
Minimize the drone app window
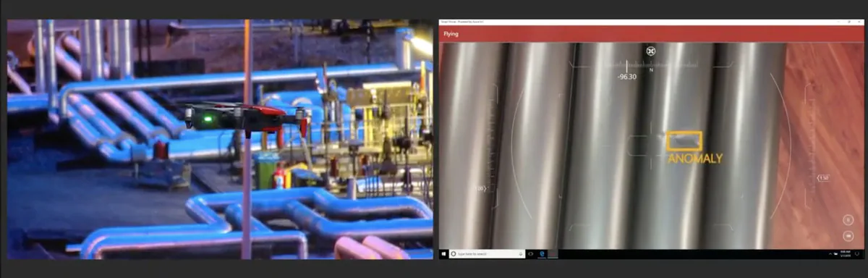838,22
